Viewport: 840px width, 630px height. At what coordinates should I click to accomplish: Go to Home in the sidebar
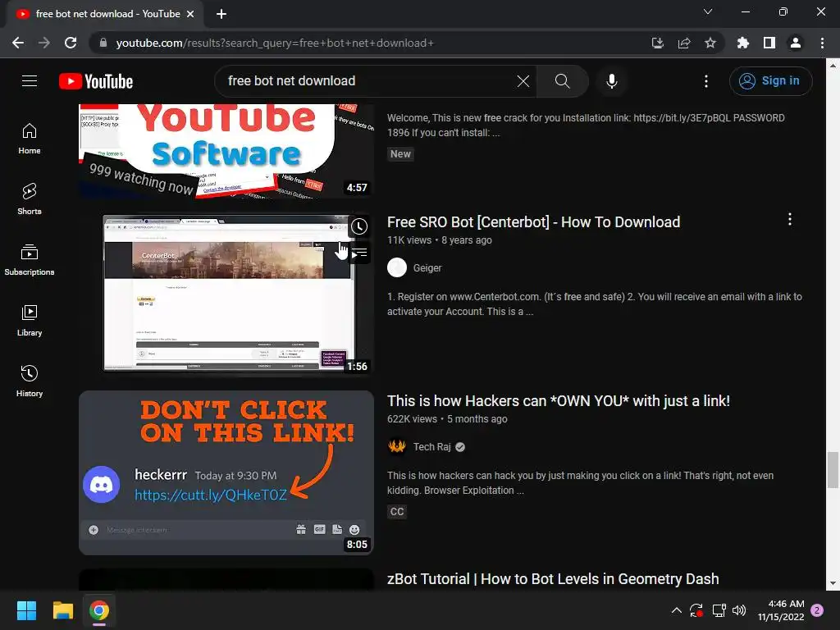point(30,139)
